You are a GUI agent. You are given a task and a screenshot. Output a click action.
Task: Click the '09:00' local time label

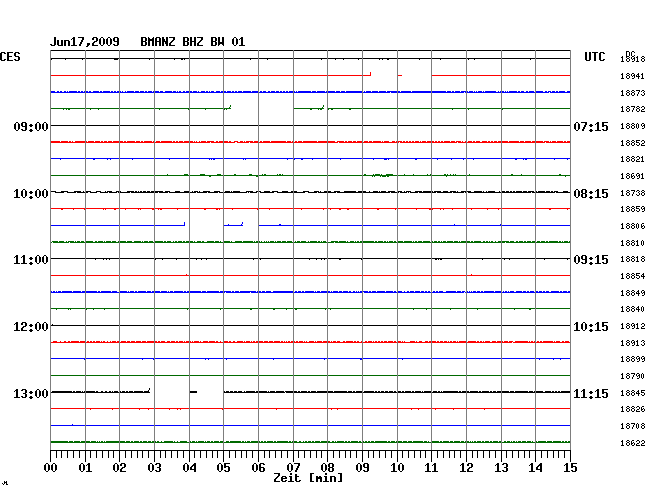click(31, 126)
